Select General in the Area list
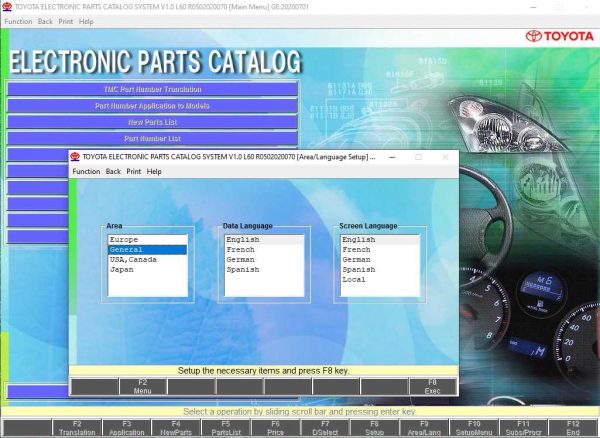 point(148,250)
